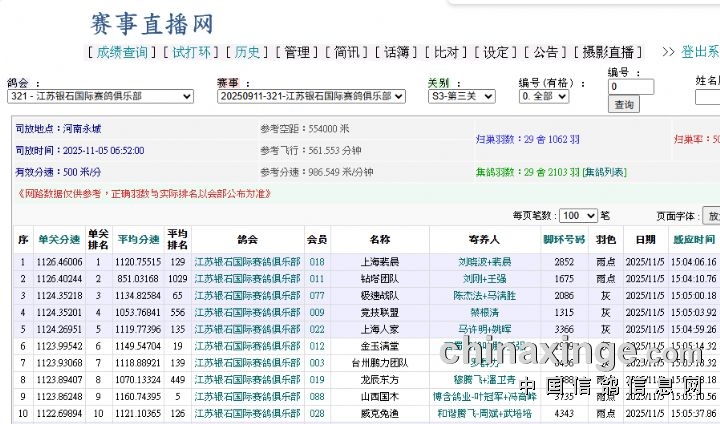Click the 编号 number input field
The width and height of the screenshot is (720, 424).
[631, 87]
